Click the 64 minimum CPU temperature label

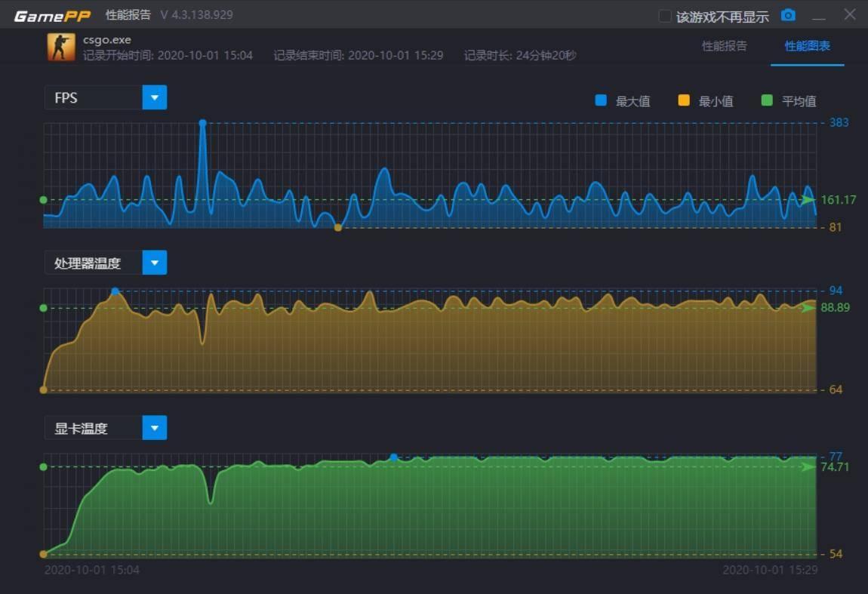[x=836, y=389]
